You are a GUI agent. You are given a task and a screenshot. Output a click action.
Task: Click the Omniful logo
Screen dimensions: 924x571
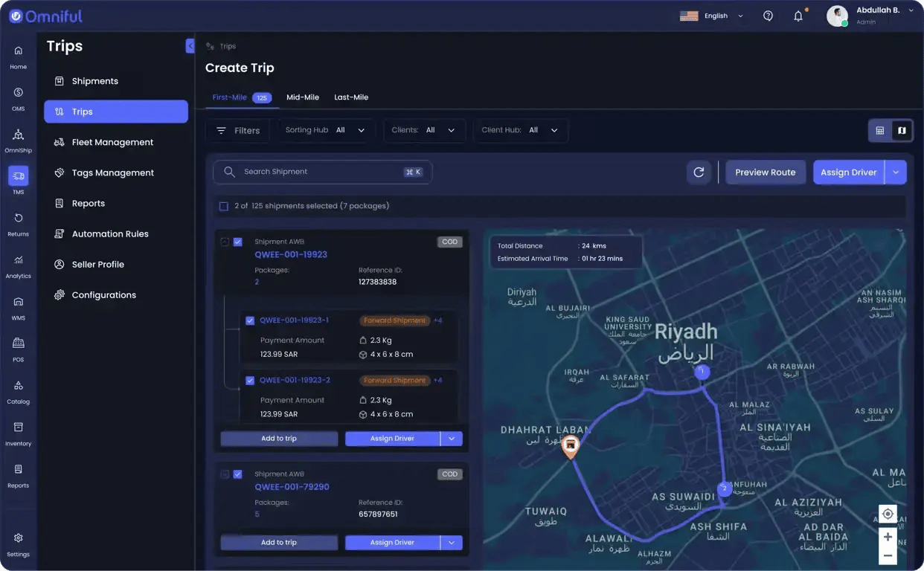[46, 16]
